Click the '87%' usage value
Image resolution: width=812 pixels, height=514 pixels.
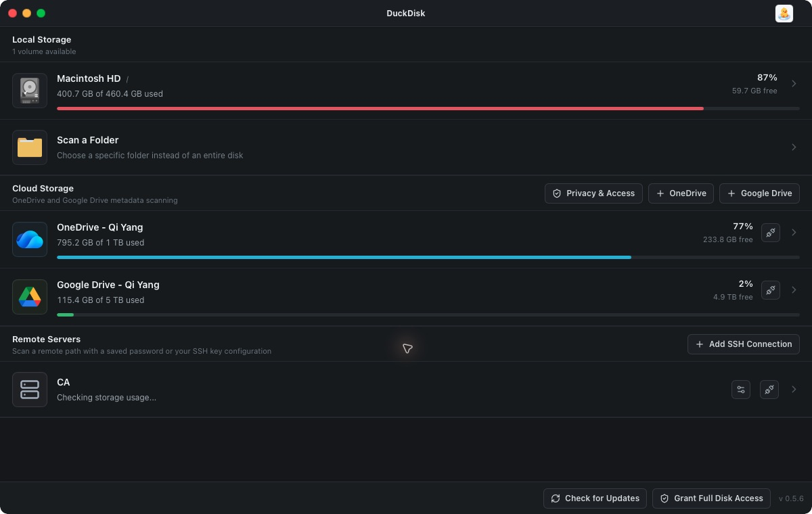767,78
